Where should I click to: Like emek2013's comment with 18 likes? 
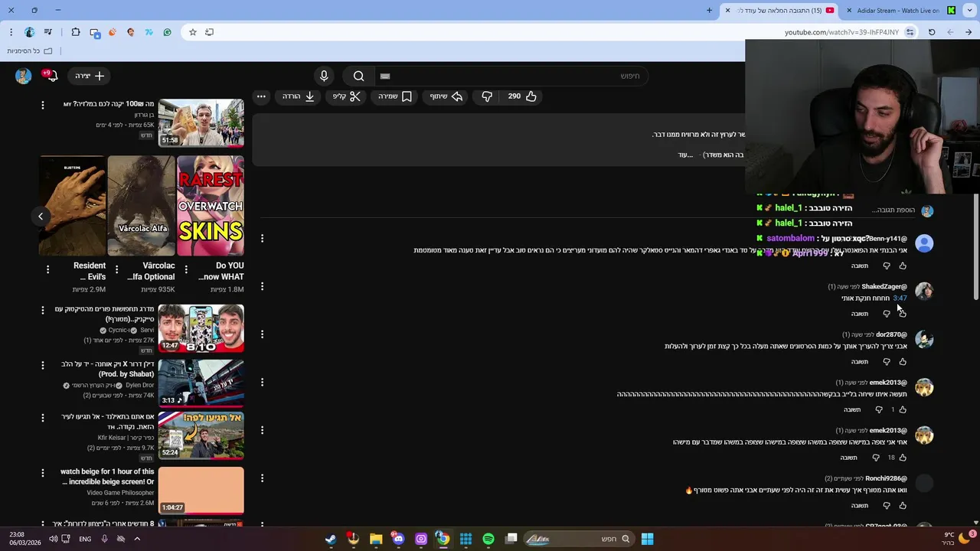(903, 458)
